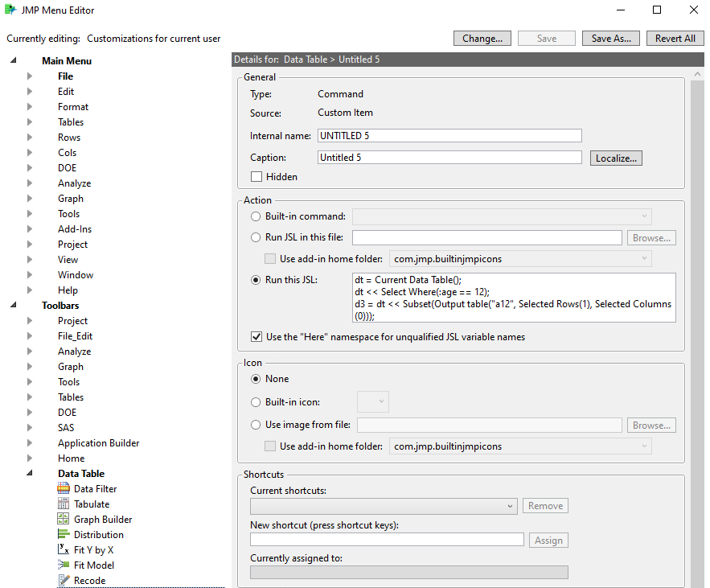Collapse the Data Table toolbar node
Viewport: 710px width, 588px height.
pyautogui.click(x=30, y=473)
